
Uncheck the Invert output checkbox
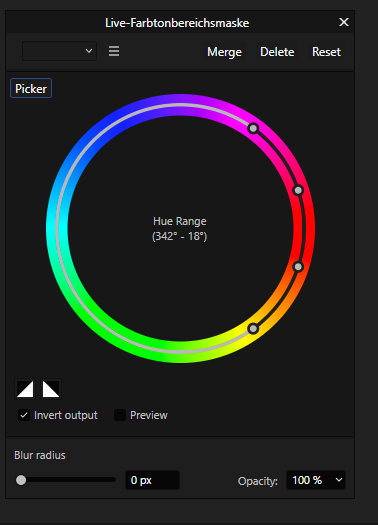(24, 415)
